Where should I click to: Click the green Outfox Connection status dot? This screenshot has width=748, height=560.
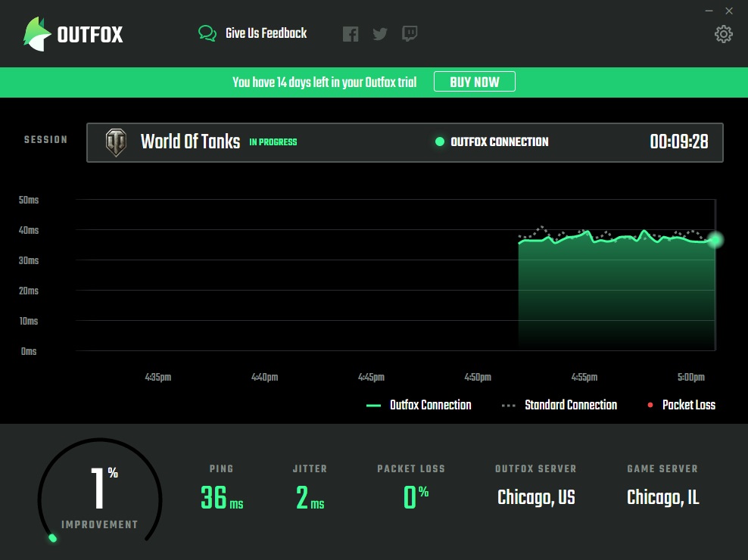(x=440, y=142)
